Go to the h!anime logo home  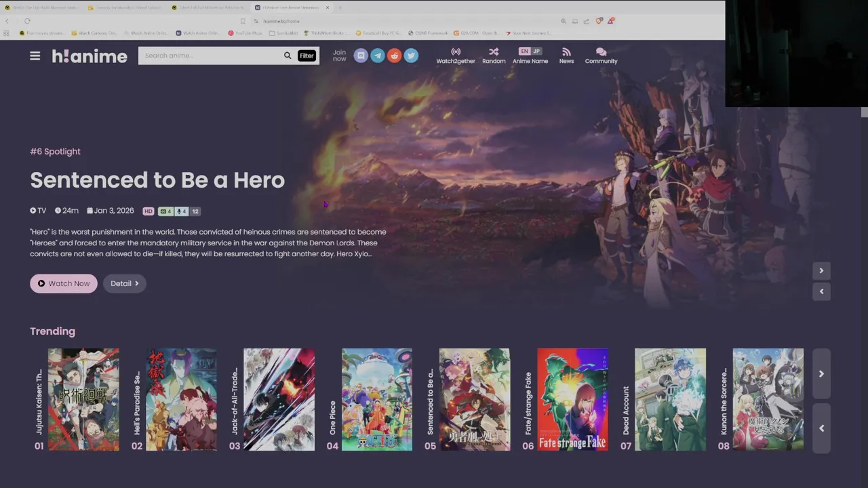(90, 56)
